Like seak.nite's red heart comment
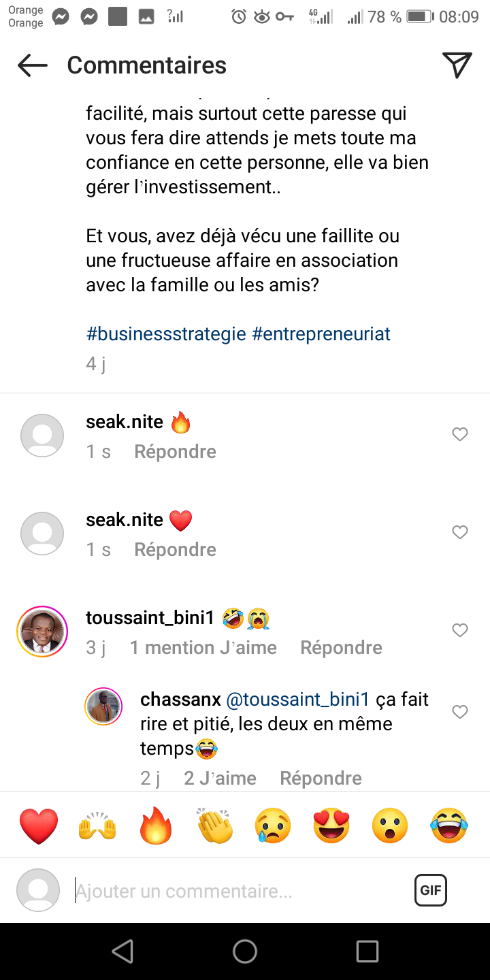490x980 pixels. click(460, 532)
